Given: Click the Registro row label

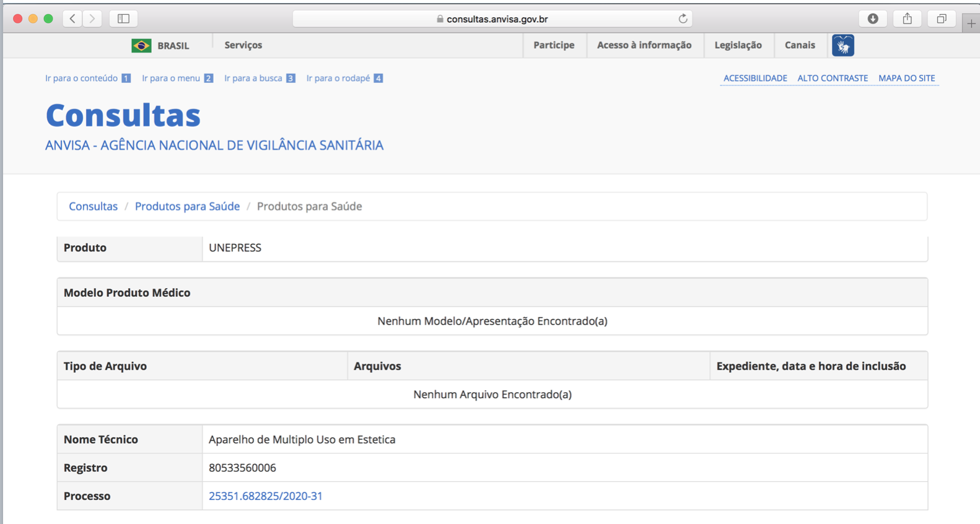Looking at the screenshot, I should coord(85,468).
